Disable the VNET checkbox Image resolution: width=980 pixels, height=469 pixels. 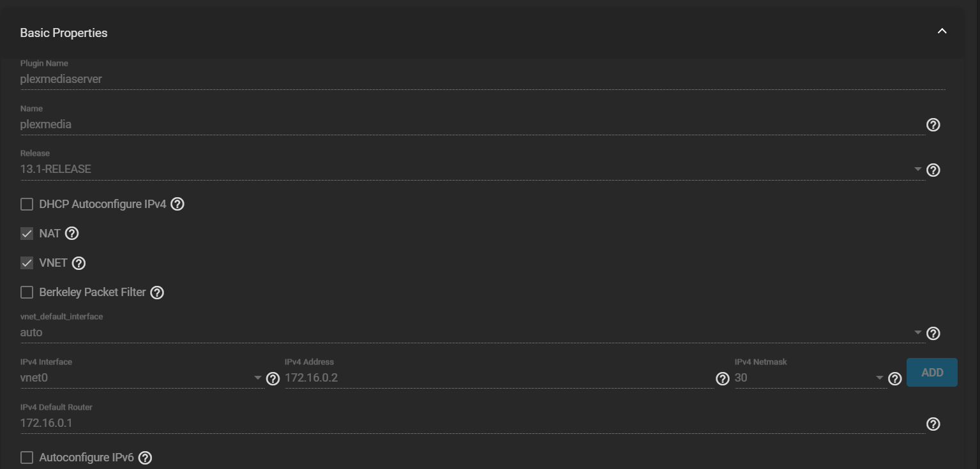tap(27, 263)
